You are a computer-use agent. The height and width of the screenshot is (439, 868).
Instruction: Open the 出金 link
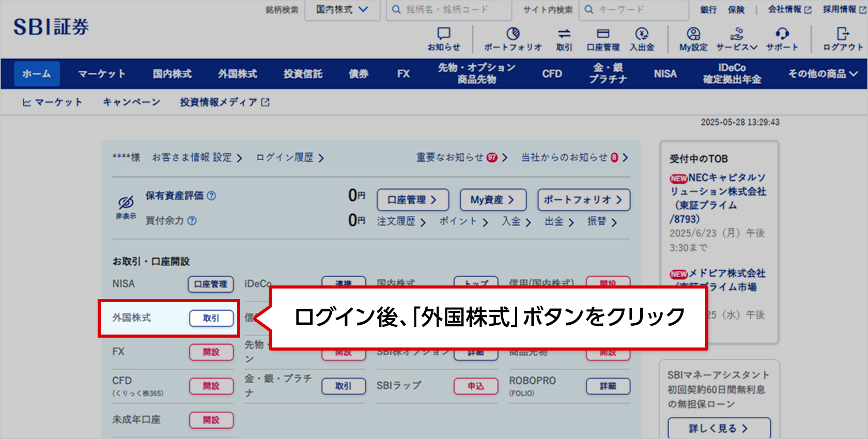click(559, 222)
